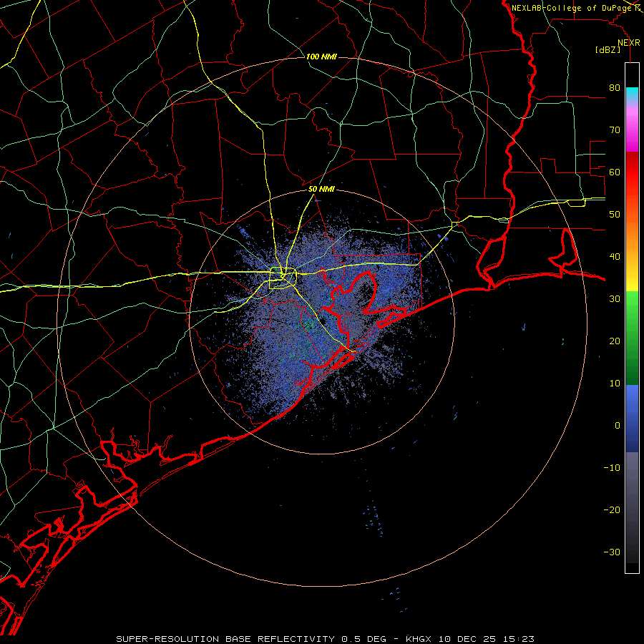
Task: Click the green echo cluster southeast of Houston
Action: [310, 324]
